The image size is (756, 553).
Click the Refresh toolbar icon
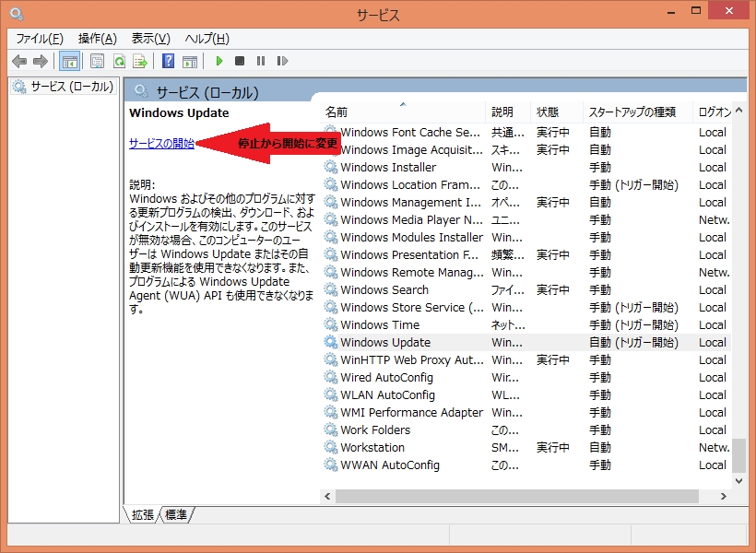tap(119, 61)
